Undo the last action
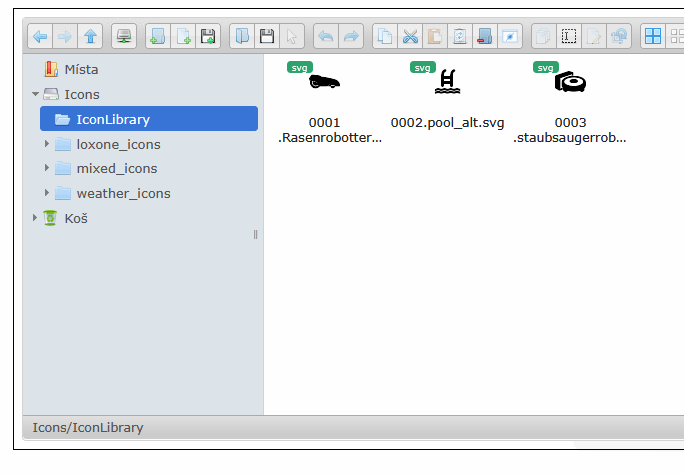 tap(326, 36)
